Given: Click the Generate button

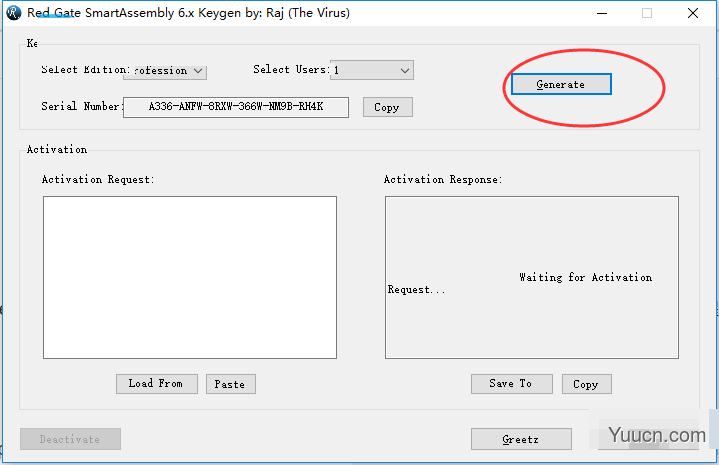Looking at the screenshot, I should pos(561,85).
